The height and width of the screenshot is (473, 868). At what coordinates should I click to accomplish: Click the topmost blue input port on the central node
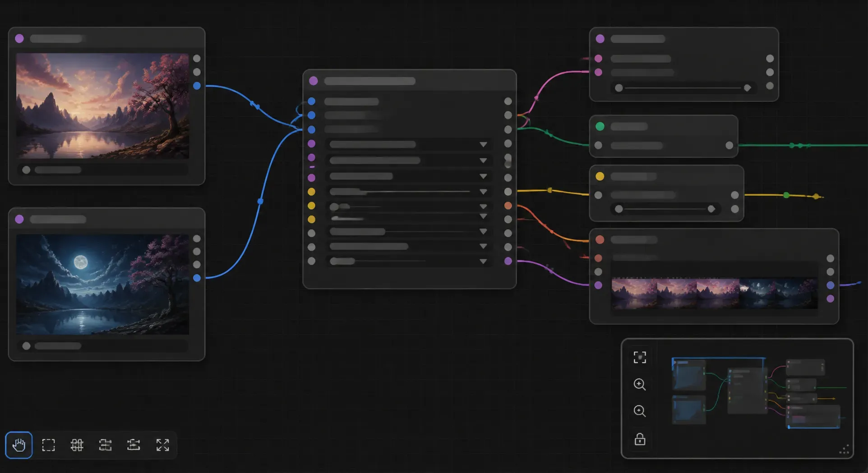pos(311,101)
